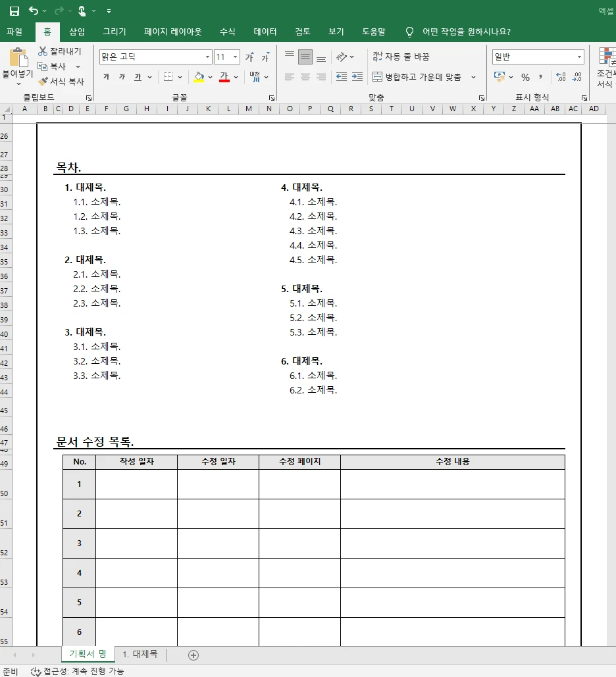Toggle 자동 줄 바꿈 (wrap text)
This screenshot has height=677, width=616.
tap(401, 57)
